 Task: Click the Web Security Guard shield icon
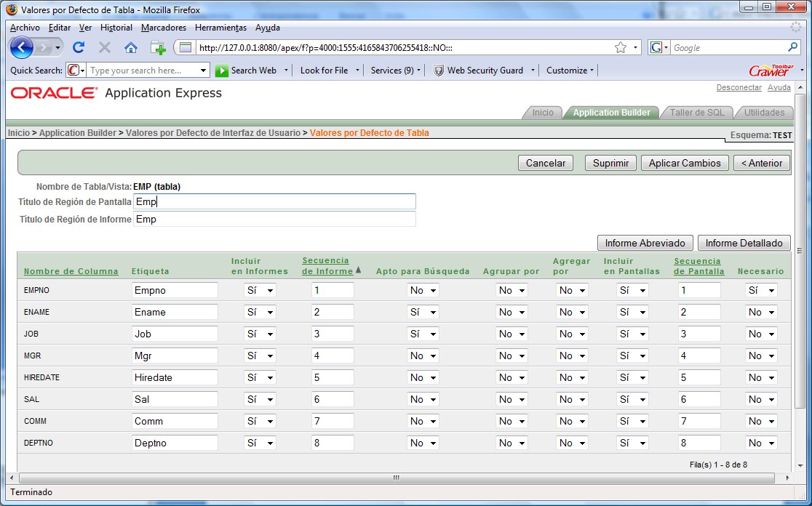point(438,71)
